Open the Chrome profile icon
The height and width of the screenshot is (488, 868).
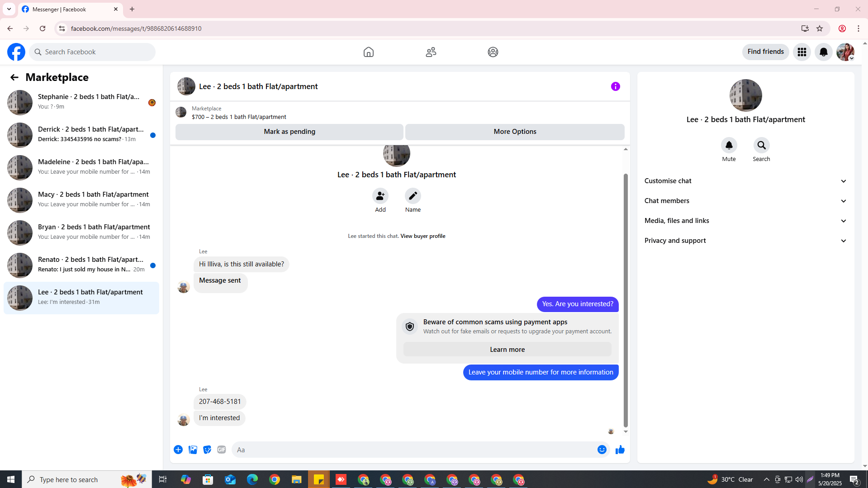point(842,28)
